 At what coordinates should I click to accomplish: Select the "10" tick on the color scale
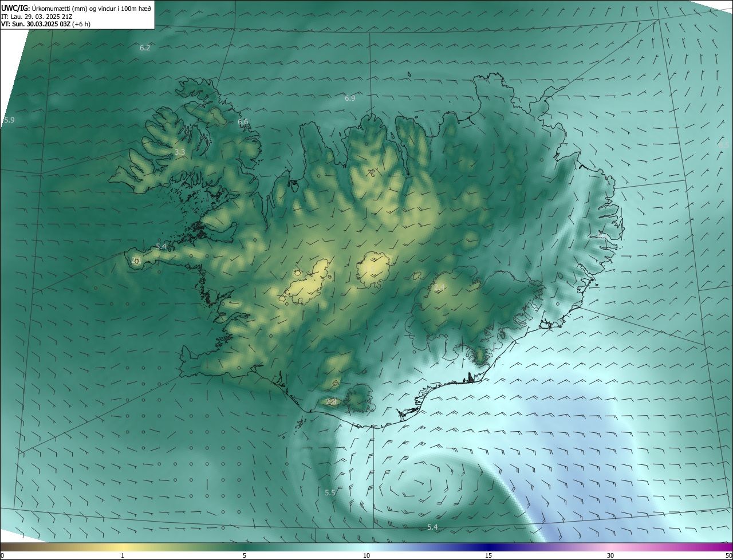tap(366, 555)
